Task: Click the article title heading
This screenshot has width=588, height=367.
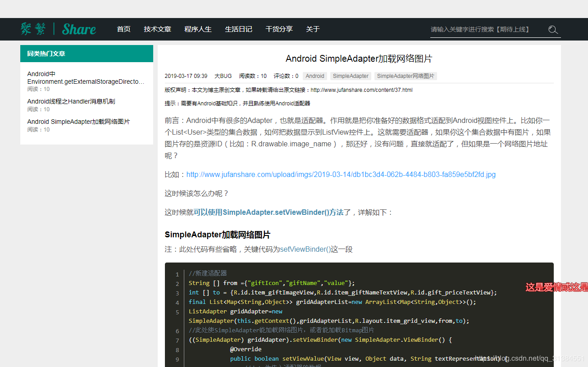Action: (x=359, y=59)
